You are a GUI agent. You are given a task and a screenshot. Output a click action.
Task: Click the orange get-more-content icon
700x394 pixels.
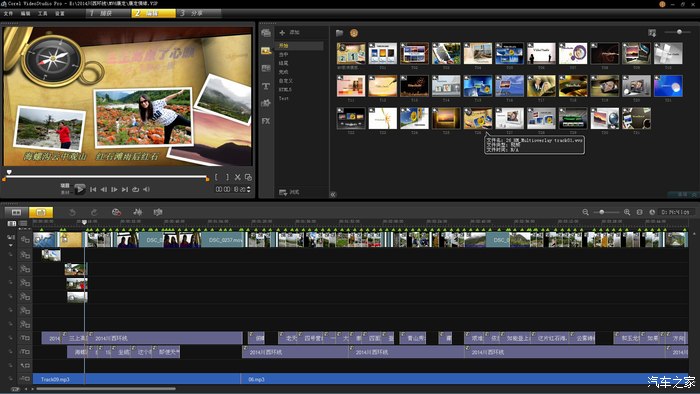[x=354, y=33]
